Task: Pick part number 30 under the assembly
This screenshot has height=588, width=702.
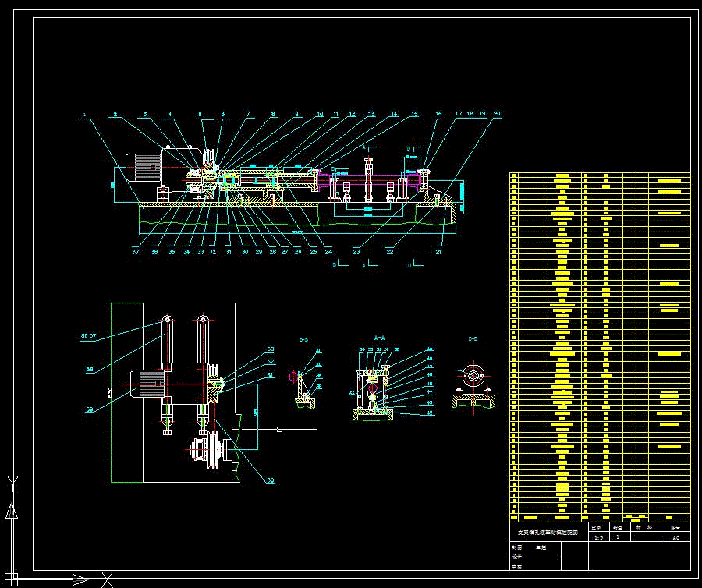Action: click(245, 252)
